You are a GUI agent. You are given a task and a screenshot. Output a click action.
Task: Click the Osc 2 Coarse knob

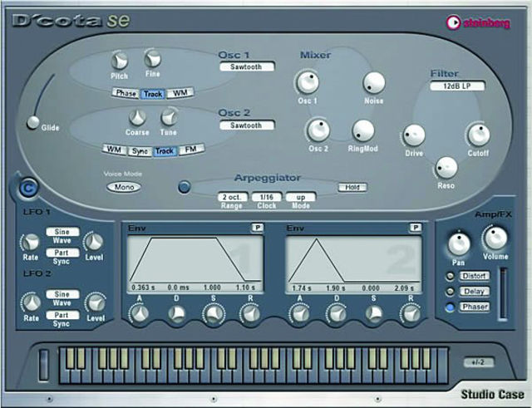[137, 118]
